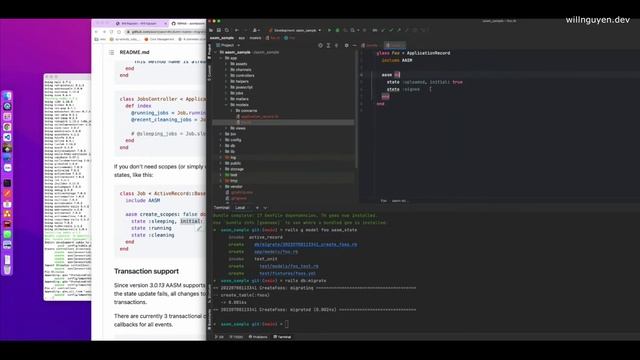Click the Structure vertical tab on left stripe
640x360 pixels.
pyautogui.click(x=209, y=294)
